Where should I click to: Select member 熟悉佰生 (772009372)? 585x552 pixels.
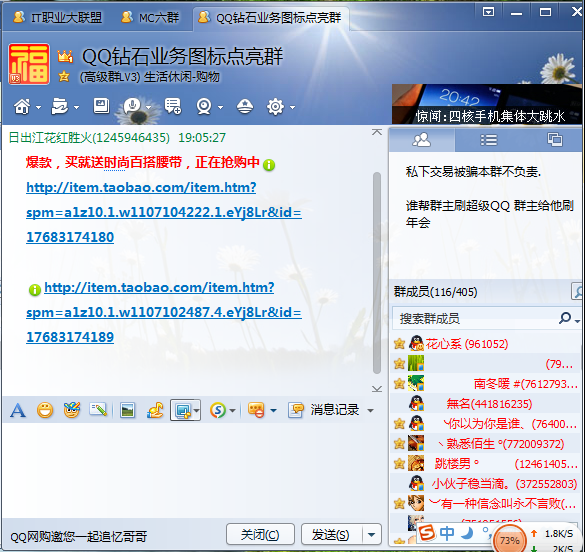click(x=486, y=444)
